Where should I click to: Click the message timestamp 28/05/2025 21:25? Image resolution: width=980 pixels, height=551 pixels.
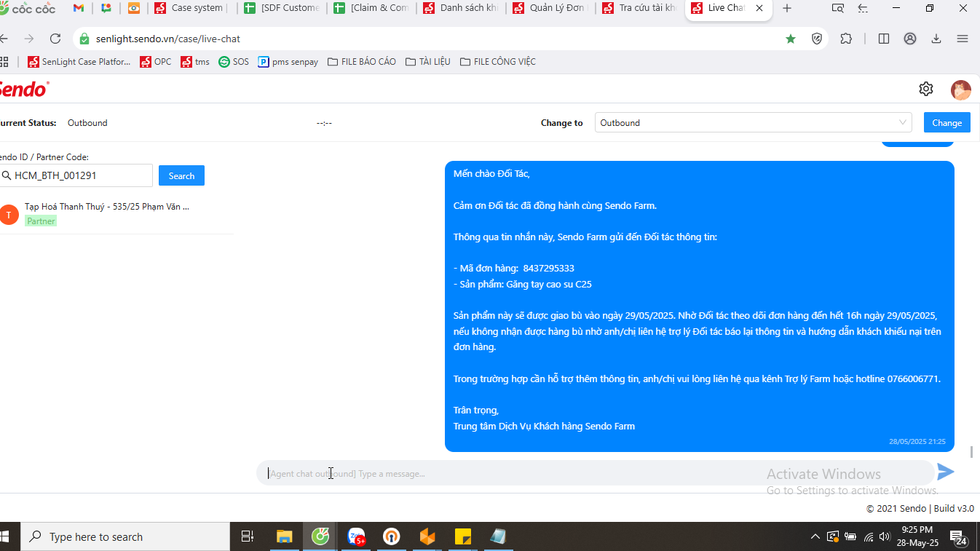pos(917,441)
